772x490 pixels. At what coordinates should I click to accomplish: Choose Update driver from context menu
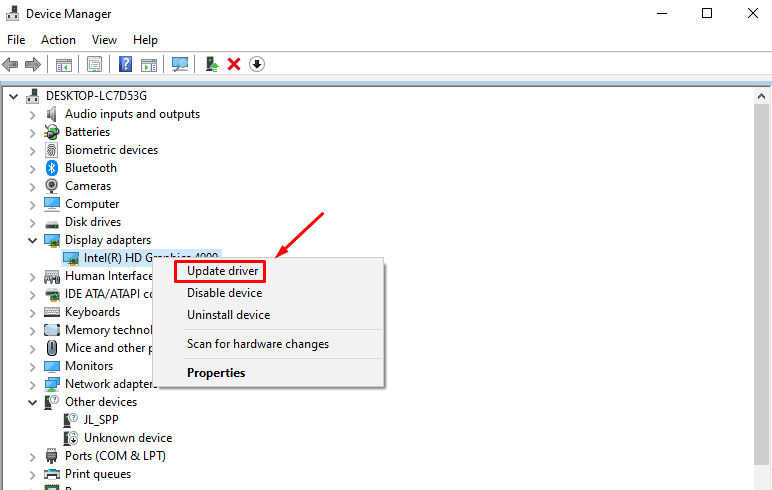point(223,271)
